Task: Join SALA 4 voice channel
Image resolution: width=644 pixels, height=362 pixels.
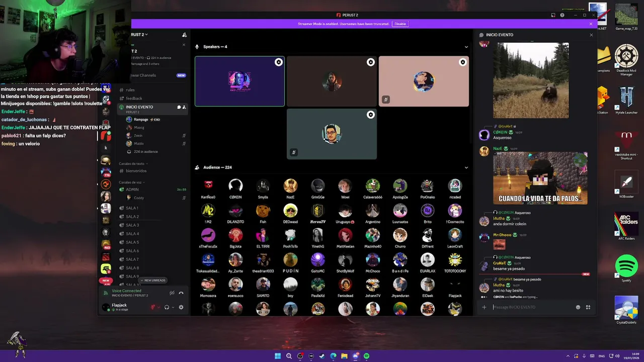Action: 152,234
